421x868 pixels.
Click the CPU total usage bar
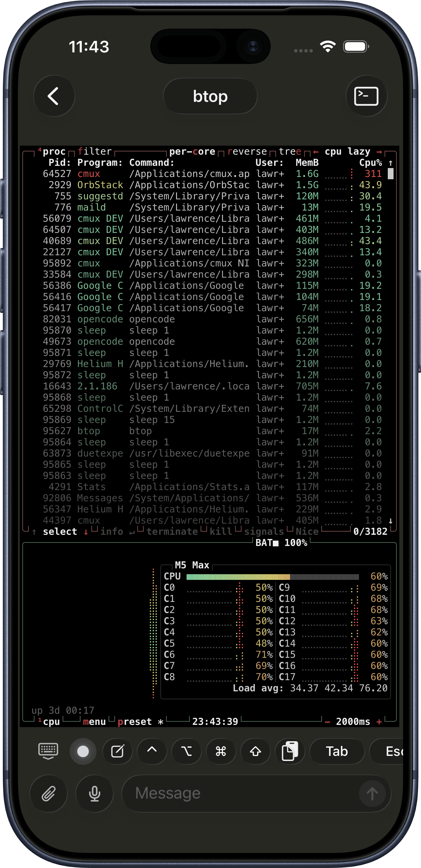272,577
